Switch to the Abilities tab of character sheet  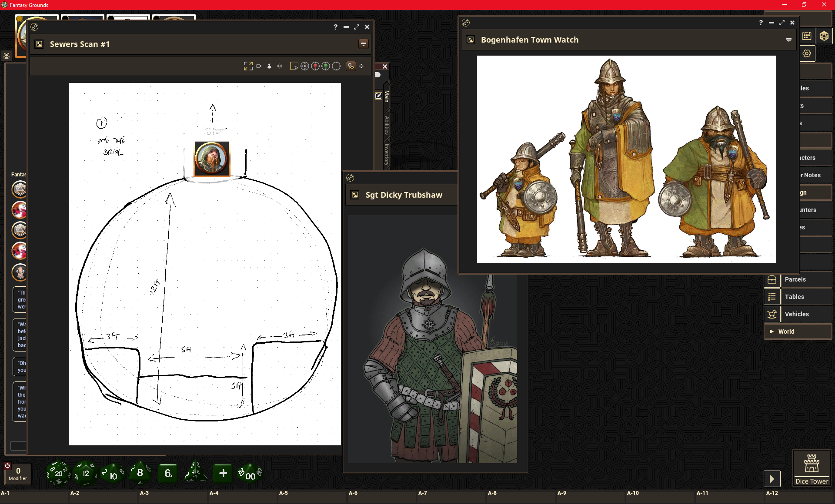point(386,125)
